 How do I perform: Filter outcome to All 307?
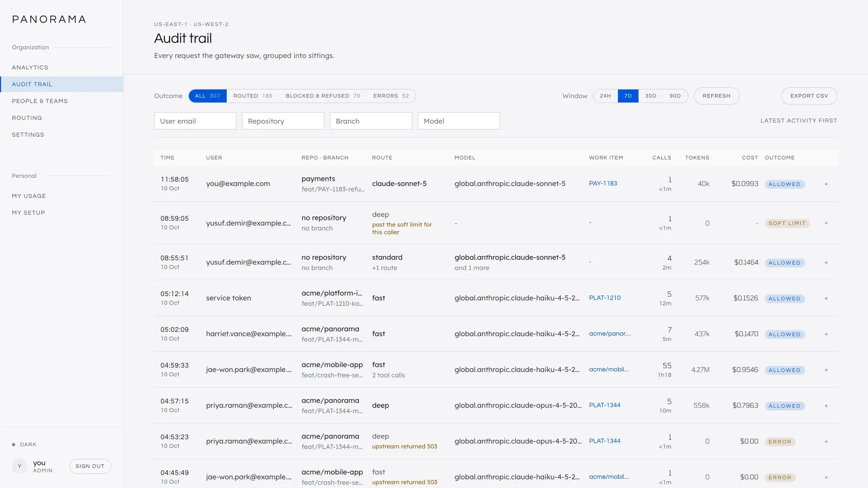click(207, 96)
